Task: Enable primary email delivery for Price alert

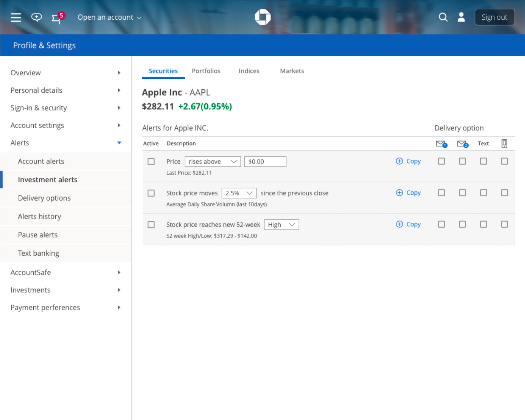Action: [x=441, y=161]
